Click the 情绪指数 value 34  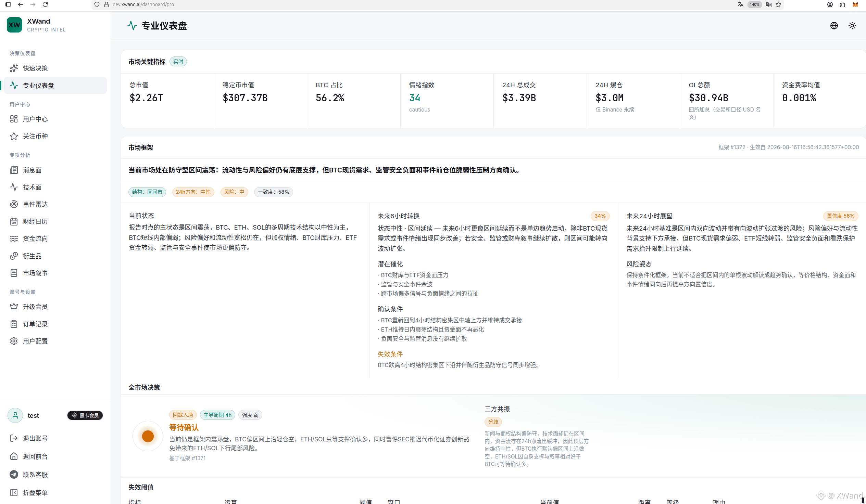(415, 98)
